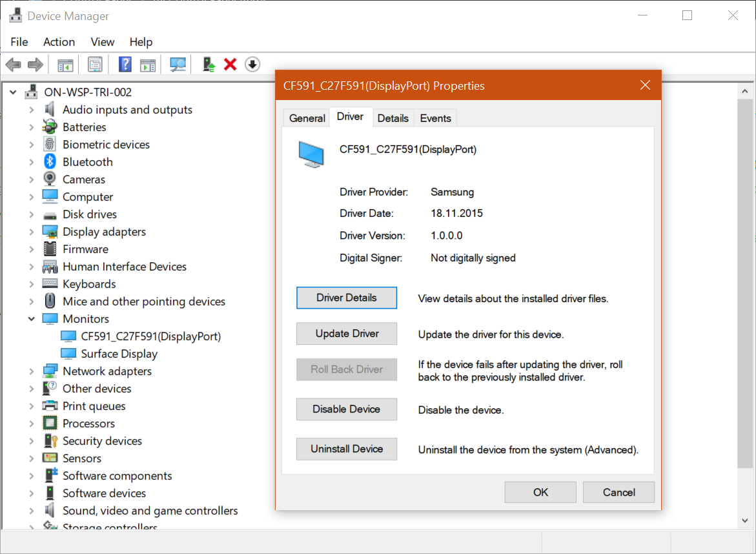Image resolution: width=756 pixels, height=554 pixels.
Task: Click the vertical scrollbar thumb
Action: tap(745, 283)
